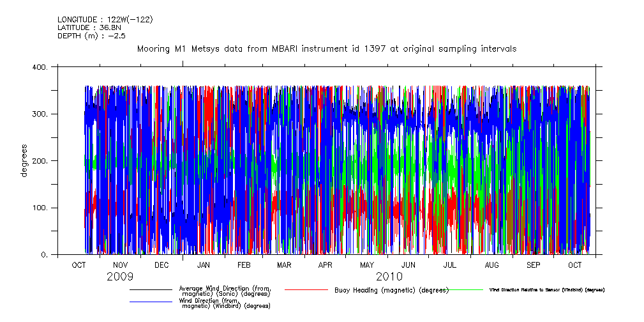Click the JUL month label on x-axis
This screenshot has width=644, height=322.
pos(450,265)
